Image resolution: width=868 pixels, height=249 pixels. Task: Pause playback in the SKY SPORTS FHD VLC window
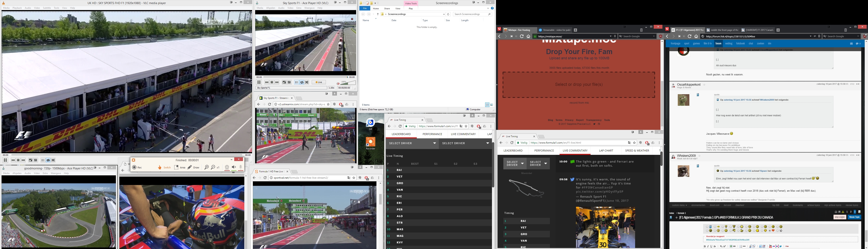[5, 160]
